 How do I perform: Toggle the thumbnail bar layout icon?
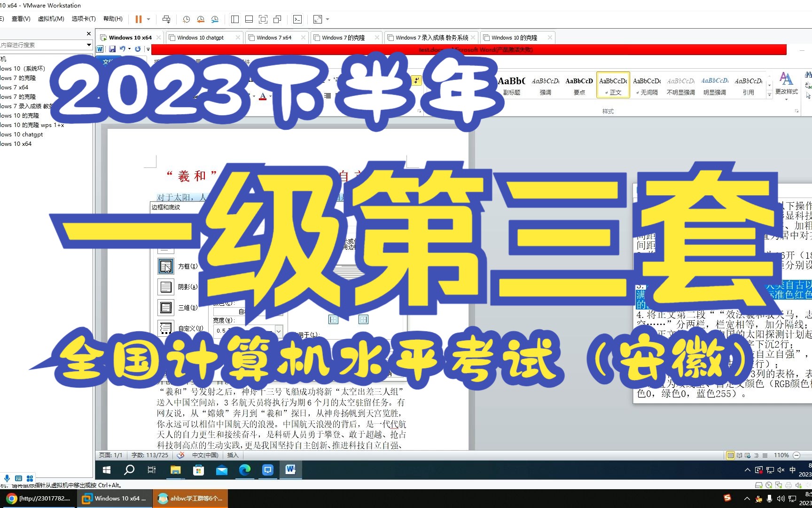click(x=249, y=19)
